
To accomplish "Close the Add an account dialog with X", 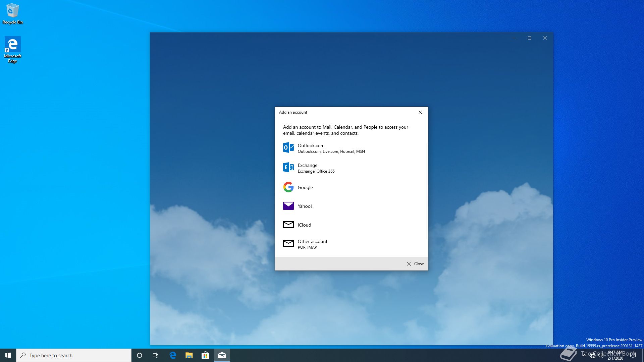I will [x=420, y=112].
